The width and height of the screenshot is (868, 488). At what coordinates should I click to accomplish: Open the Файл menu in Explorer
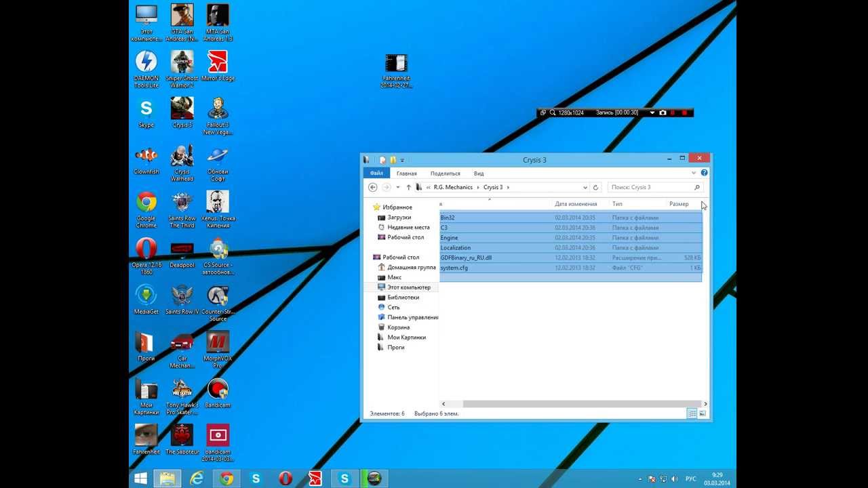(376, 174)
